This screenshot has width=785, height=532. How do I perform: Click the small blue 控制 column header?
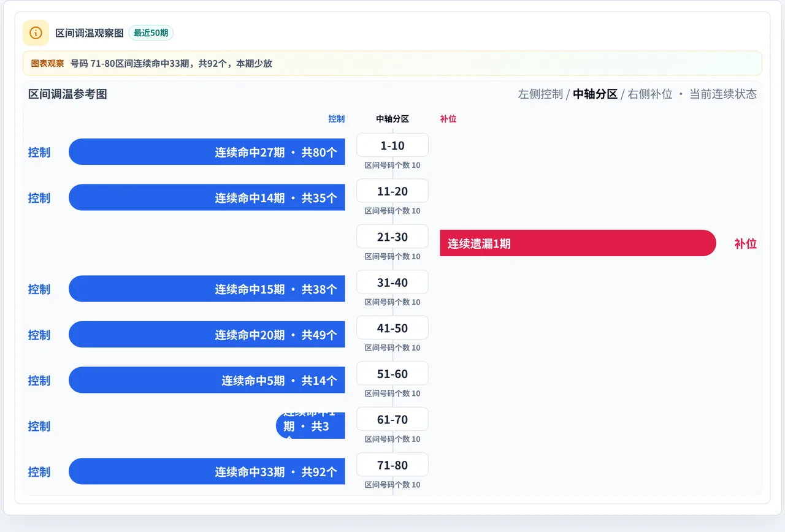pos(337,119)
